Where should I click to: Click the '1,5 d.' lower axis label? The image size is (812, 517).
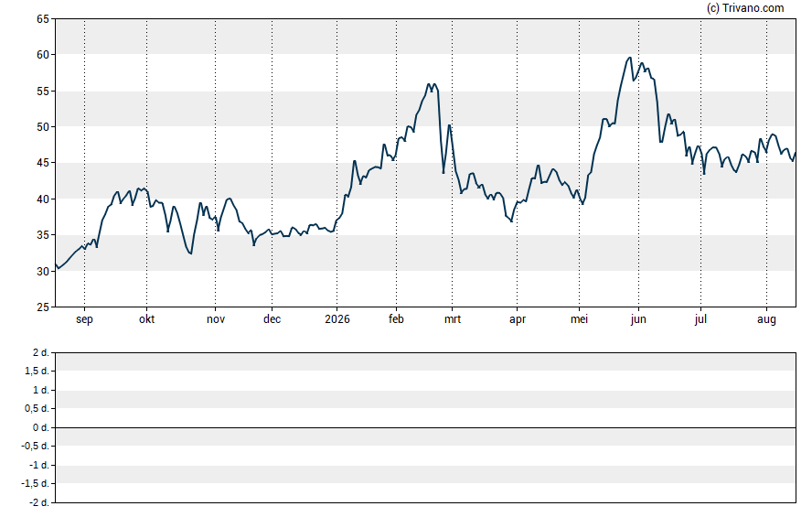click(x=37, y=371)
